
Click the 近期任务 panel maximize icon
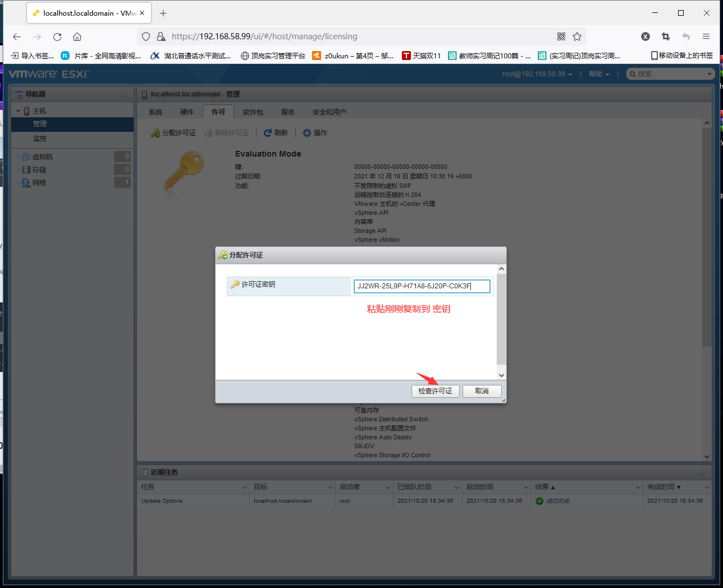pyautogui.click(x=702, y=472)
